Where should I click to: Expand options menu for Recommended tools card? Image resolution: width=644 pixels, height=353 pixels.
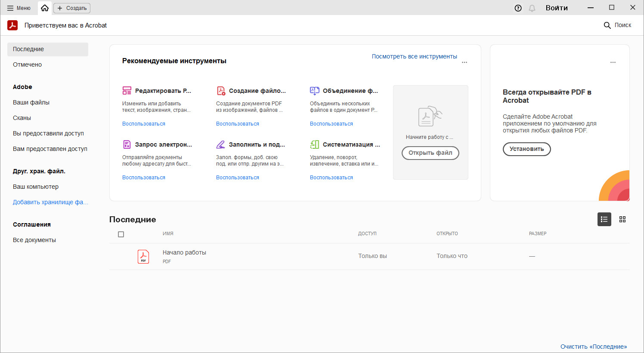tap(464, 62)
